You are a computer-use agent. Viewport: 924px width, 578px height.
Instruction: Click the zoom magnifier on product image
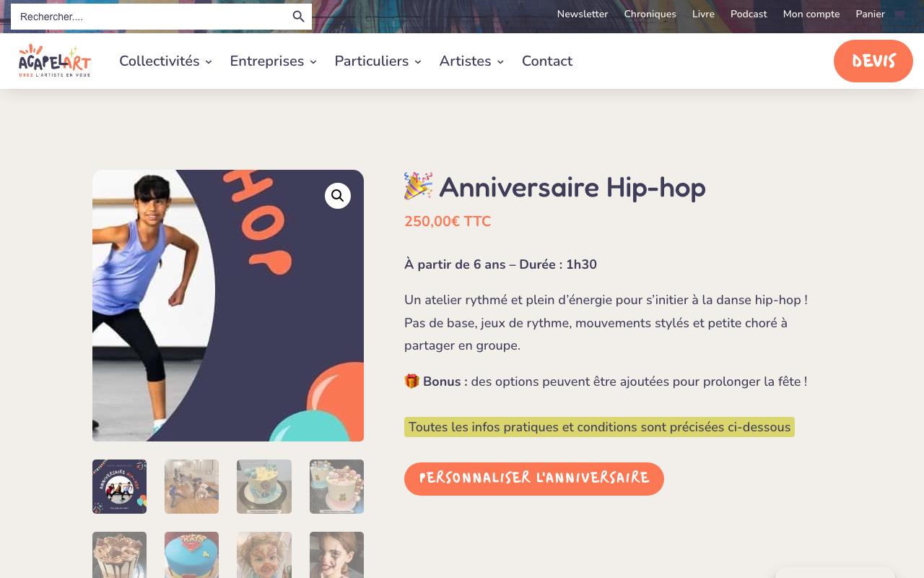[337, 196]
